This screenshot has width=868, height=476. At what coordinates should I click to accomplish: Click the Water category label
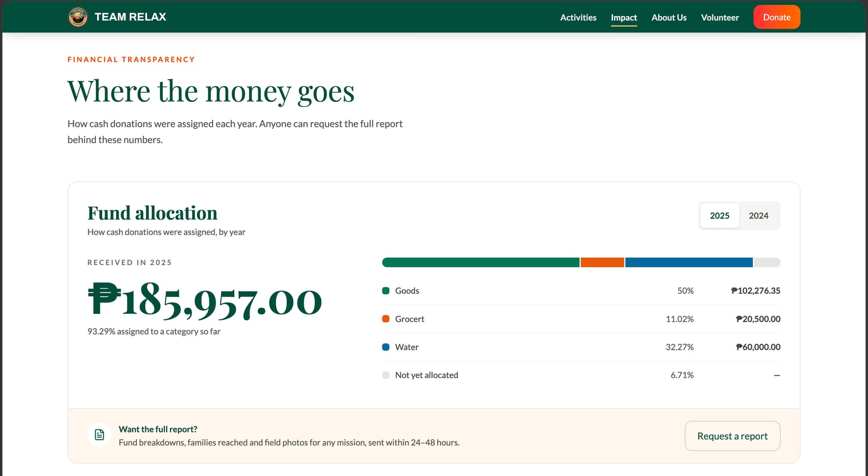[x=407, y=347]
